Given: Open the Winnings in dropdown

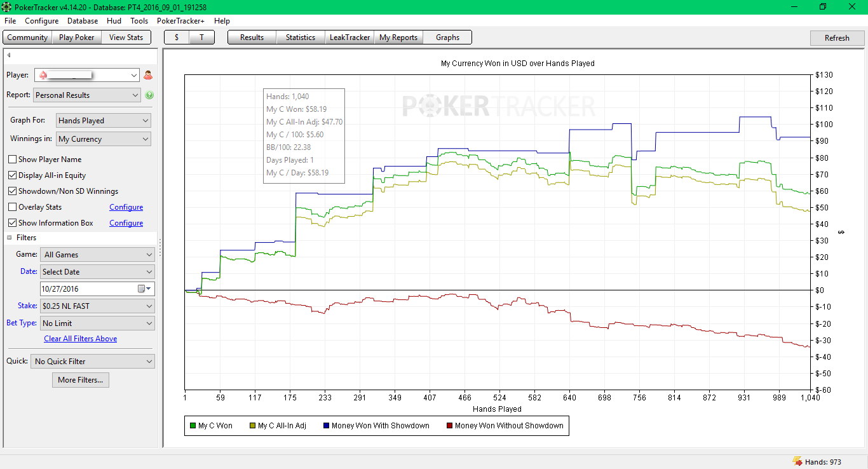Looking at the screenshot, I should tap(103, 139).
